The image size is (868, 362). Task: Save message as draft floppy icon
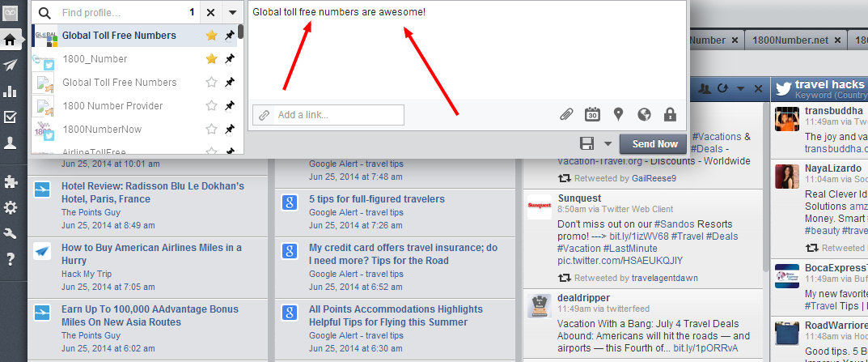[586, 144]
